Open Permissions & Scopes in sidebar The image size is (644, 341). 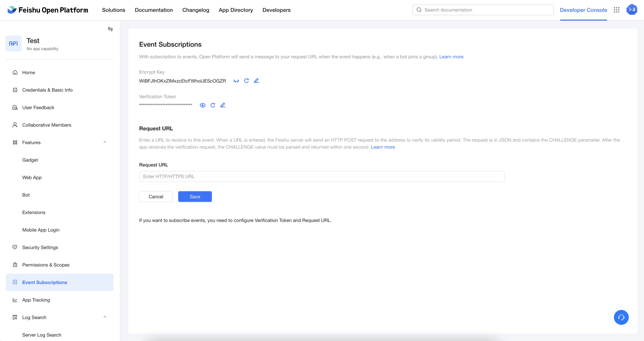(46, 265)
